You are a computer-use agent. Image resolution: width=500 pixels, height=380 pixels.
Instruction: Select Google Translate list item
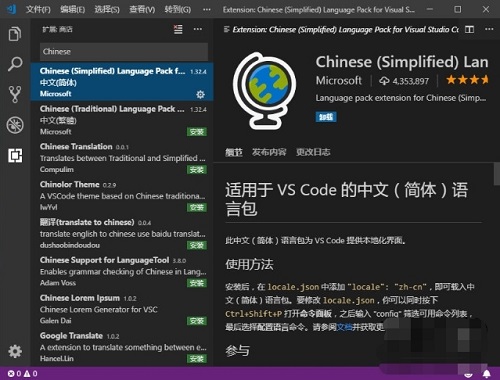click(122, 347)
